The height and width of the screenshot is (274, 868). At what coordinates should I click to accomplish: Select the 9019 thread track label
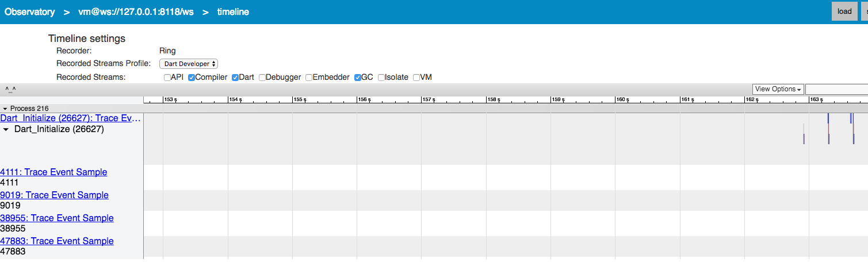pos(10,206)
